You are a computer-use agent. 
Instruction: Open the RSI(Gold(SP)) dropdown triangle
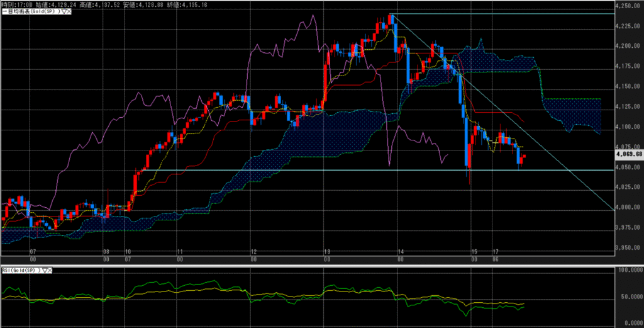(44, 270)
